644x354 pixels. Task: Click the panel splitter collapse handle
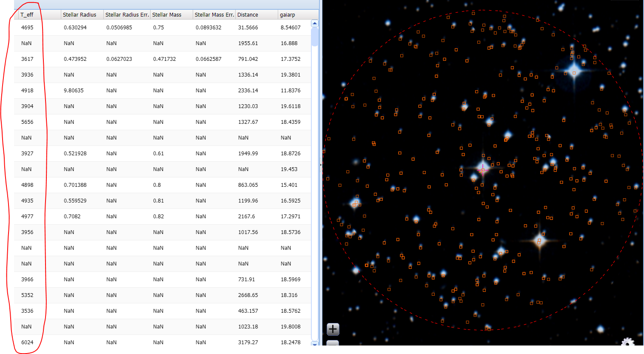coord(320,165)
